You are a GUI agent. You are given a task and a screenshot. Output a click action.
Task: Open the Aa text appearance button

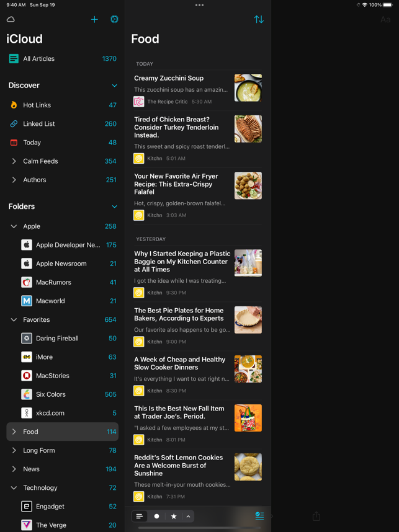pyautogui.click(x=385, y=19)
